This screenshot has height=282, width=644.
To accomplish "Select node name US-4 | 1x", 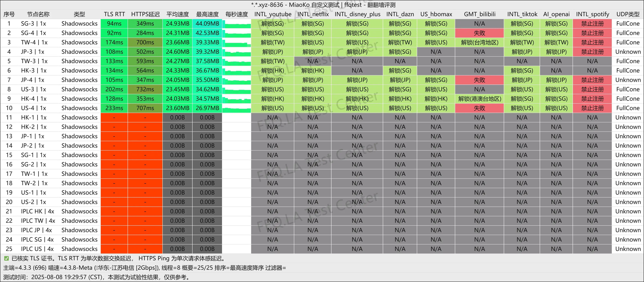I will 34,108.
